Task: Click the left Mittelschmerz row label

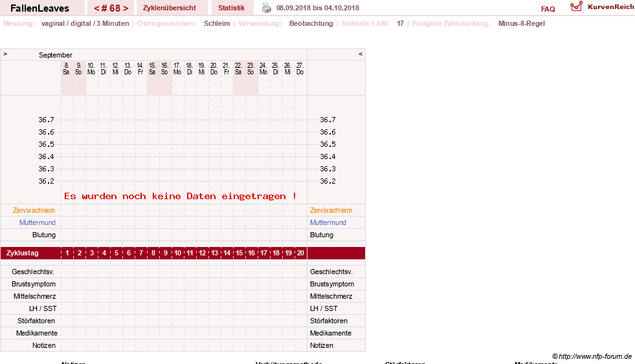Action: coord(34,296)
